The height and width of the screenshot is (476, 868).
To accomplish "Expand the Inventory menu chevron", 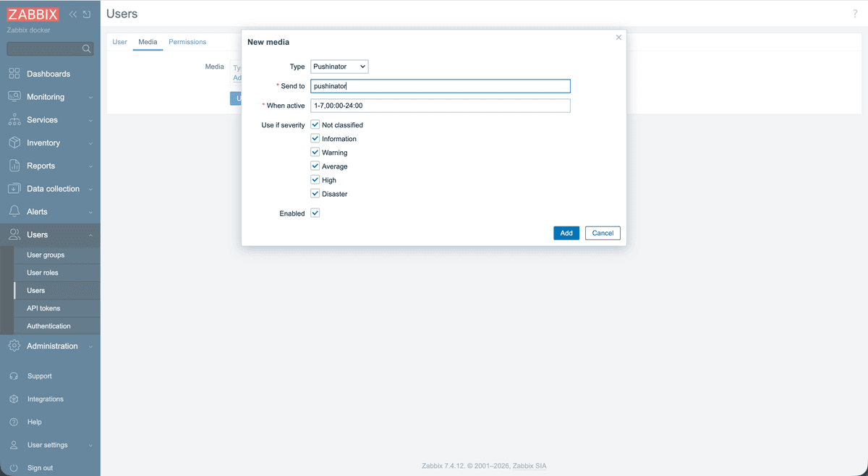I will click(90, 143).
